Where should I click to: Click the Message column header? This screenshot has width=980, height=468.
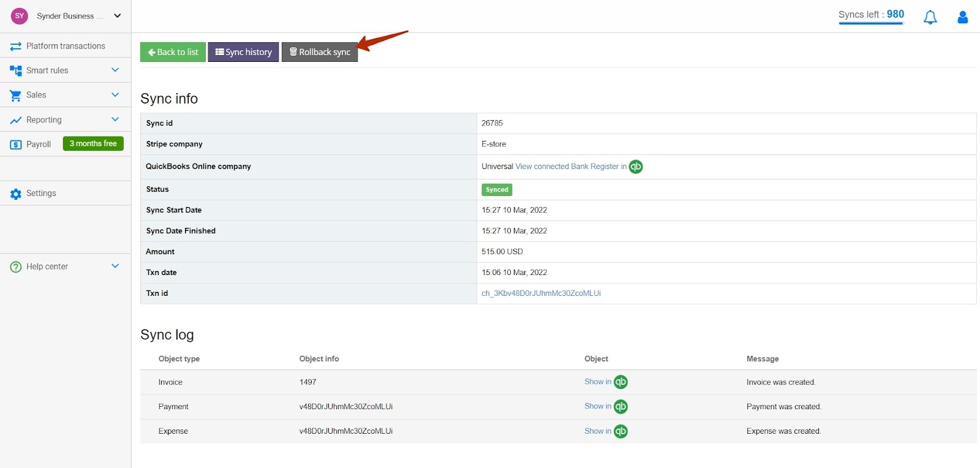tap(763, 359)
